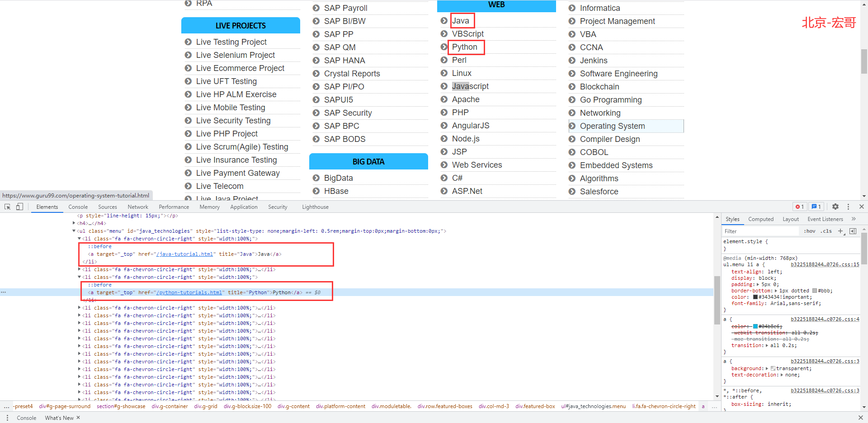Click the /java-tutorial.html href in DOM
This screenshot has width=868, height=423.
185,254
